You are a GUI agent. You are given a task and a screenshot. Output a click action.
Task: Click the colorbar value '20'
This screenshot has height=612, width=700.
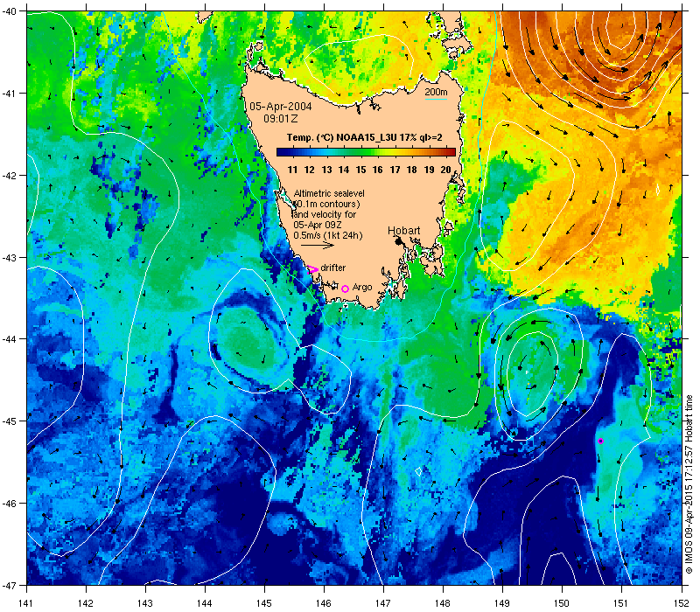coord(445,170)
